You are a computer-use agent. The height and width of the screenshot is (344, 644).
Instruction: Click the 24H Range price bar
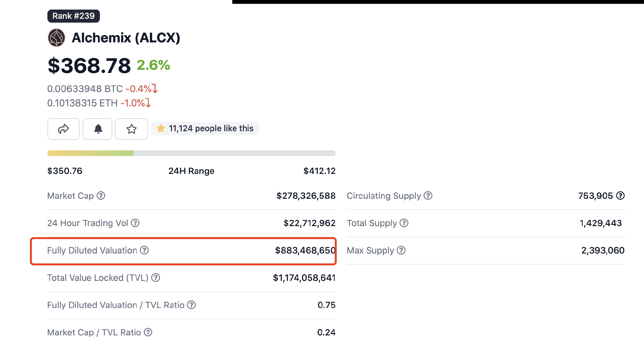point(191,153)
